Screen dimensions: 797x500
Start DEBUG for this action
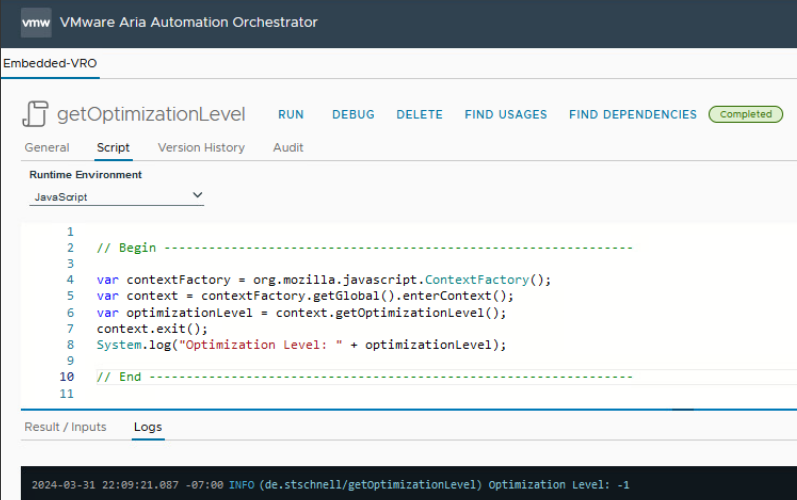click(x=353, y=114)
